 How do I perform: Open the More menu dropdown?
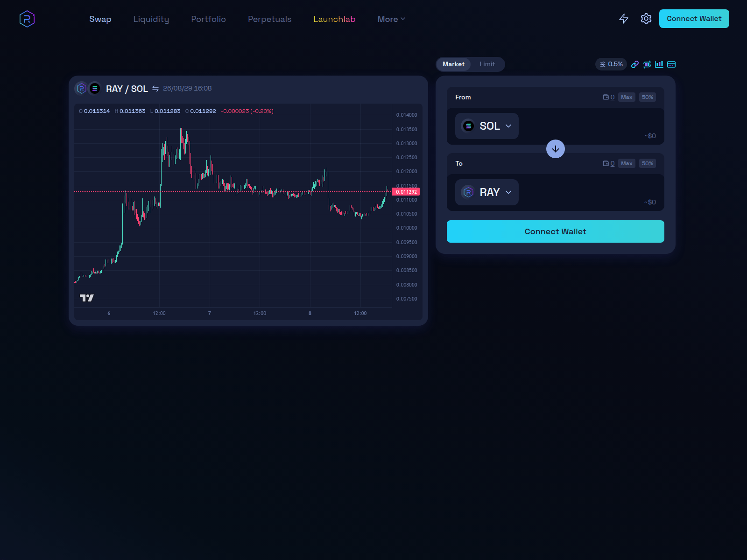[x=391, y=19]
